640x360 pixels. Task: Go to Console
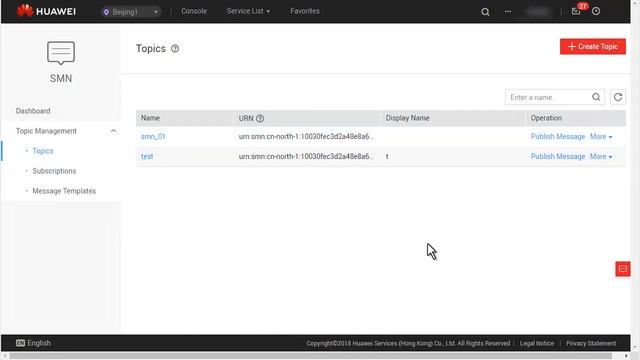194,11
